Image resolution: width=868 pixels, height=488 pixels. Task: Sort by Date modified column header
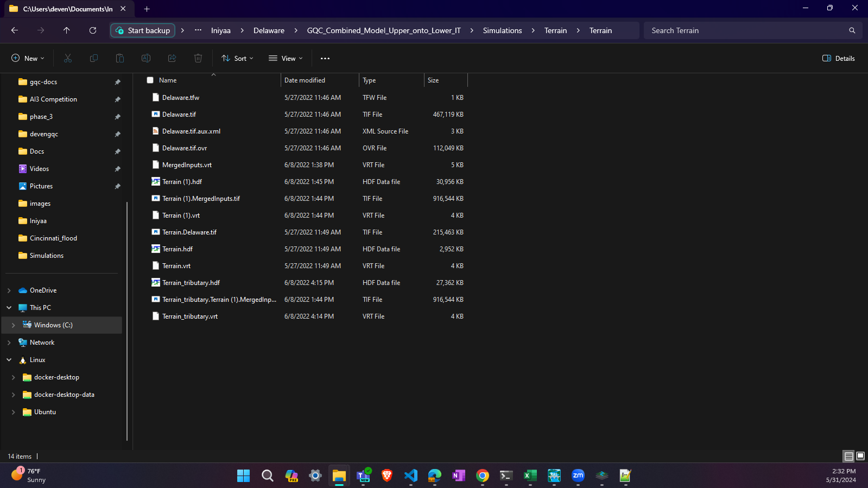click(x=305, y=80)
